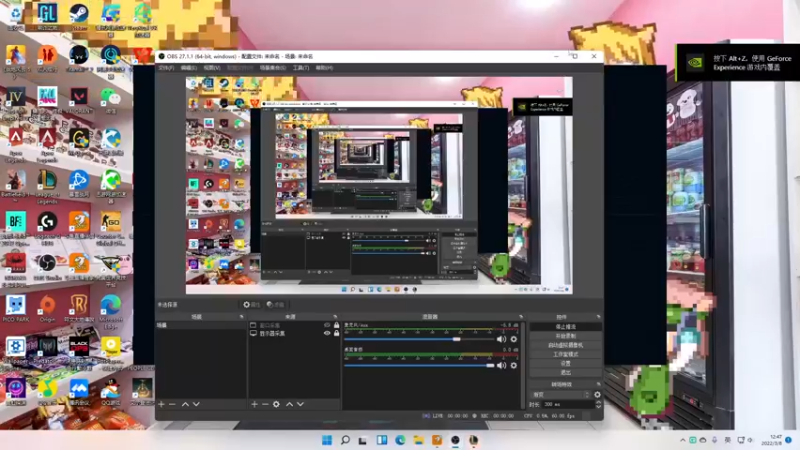Move scene down in Scenes panel
800x450 pixels.
tap(196, 404)
